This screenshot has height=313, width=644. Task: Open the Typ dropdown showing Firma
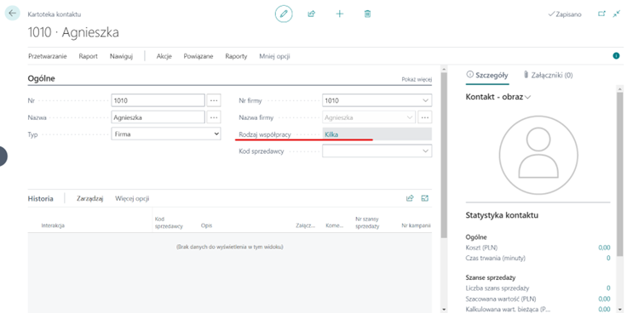(x=166, y=134)
